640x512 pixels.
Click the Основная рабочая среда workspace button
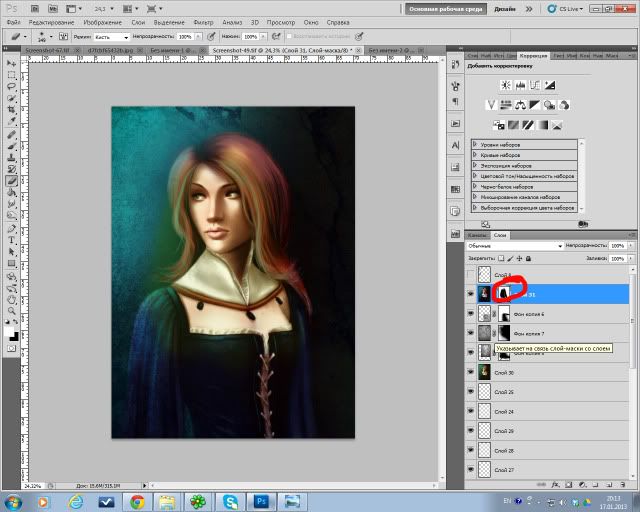(446, 9)
